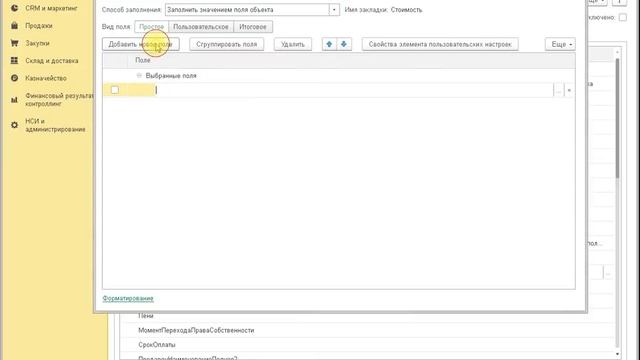Click the scroll-down arrow of background list
Screen dimensions: 640x360
coord(617,354)
